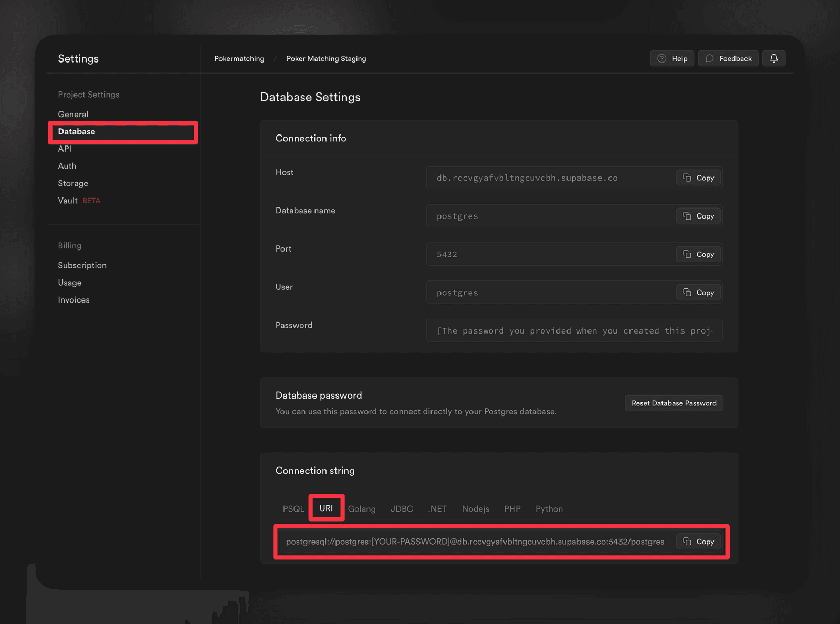Screen dimensions: 840x624
Task: Click the question mark icon on Help
Action: (x=660, y=58)
